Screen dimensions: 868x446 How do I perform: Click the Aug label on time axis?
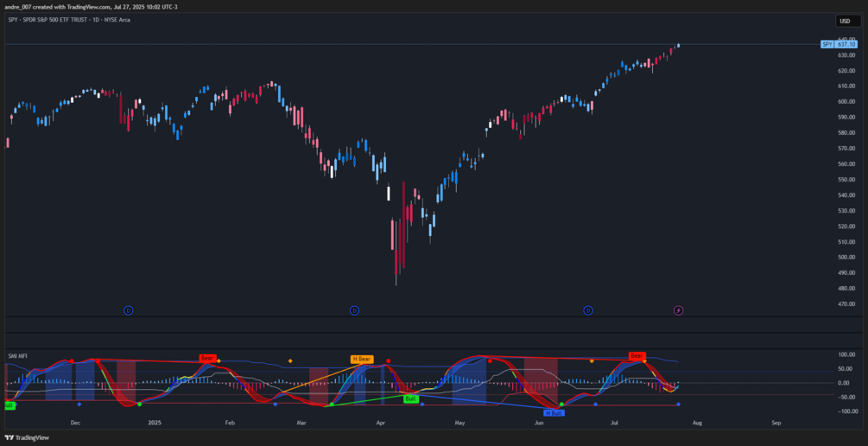(697, 423)
